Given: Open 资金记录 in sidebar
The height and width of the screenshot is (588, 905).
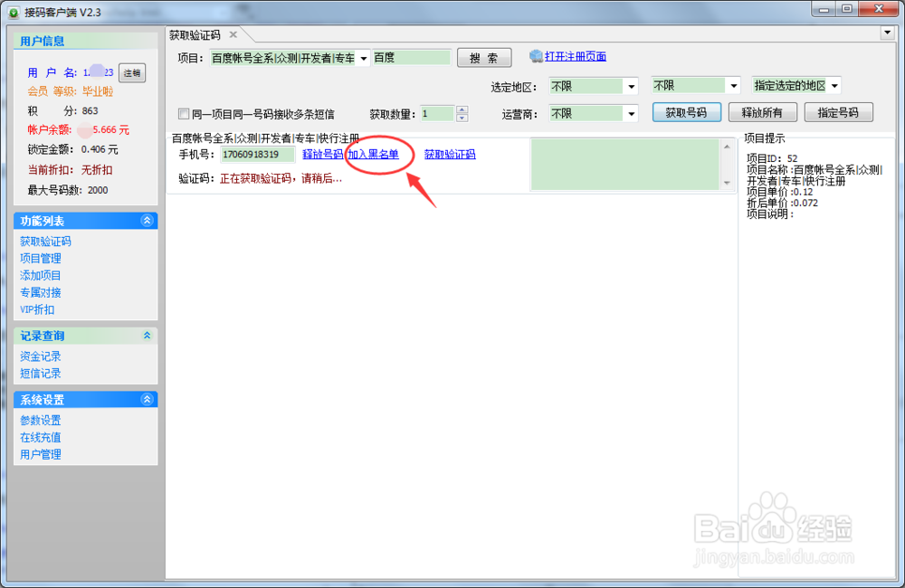Looking at the screenshot, I should tap(41, 356).
